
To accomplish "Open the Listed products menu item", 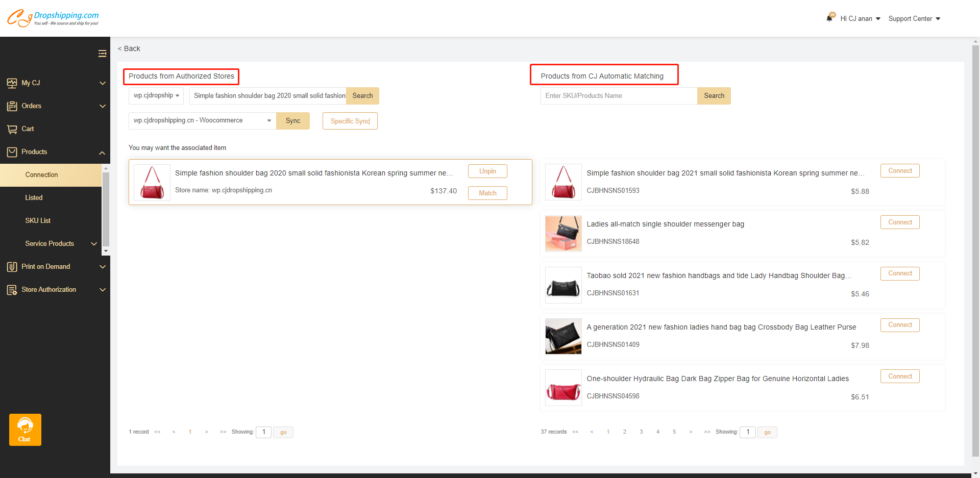I will [x=34, y=198].
